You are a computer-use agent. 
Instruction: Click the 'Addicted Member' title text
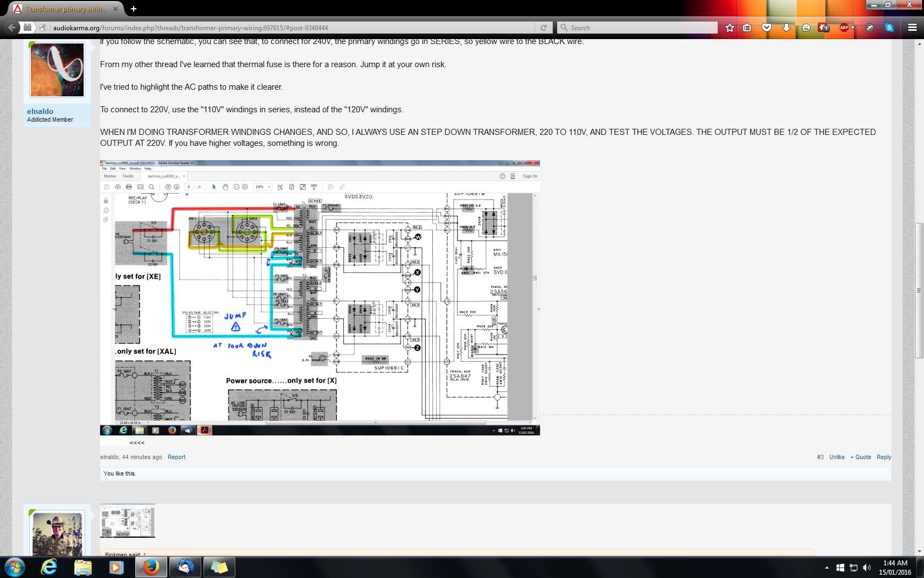[x=50, y=119]
